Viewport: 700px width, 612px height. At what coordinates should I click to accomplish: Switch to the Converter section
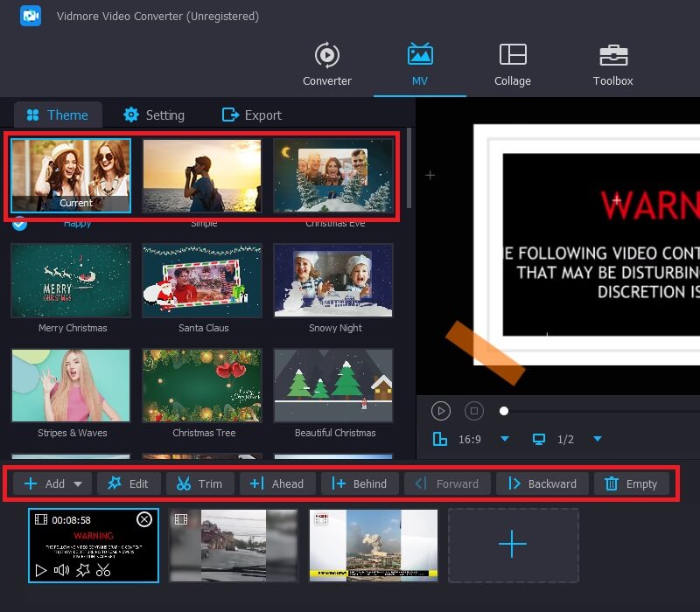327,65
